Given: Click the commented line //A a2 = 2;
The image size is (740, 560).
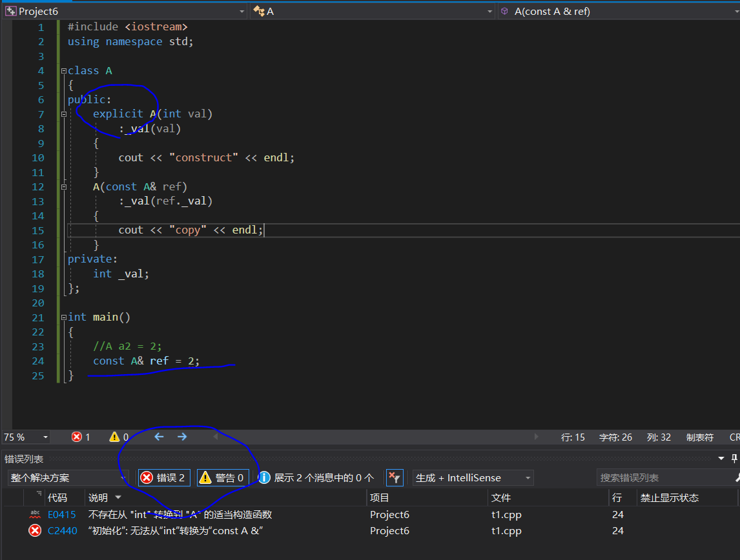Looking at the screenshot, I should pyautogui.click(x=127, y=346).
